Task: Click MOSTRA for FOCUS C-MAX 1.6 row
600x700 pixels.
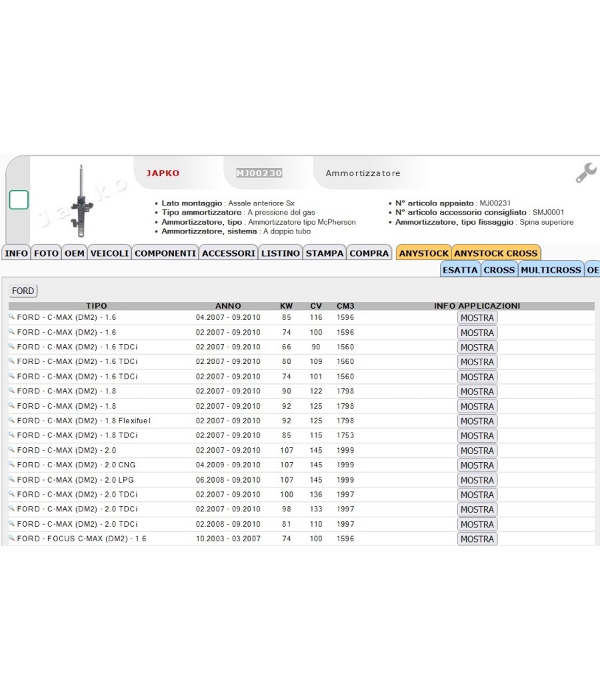Action: (477, 539)
